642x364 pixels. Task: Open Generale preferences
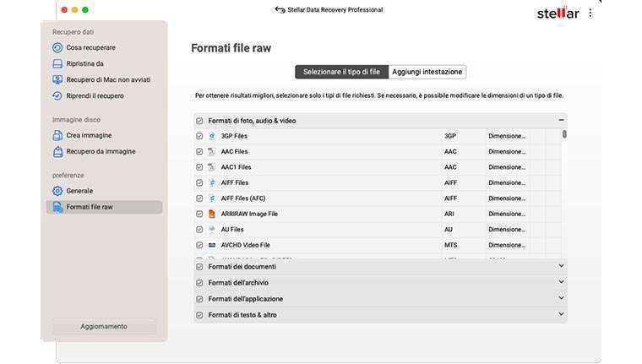[79, 191]
